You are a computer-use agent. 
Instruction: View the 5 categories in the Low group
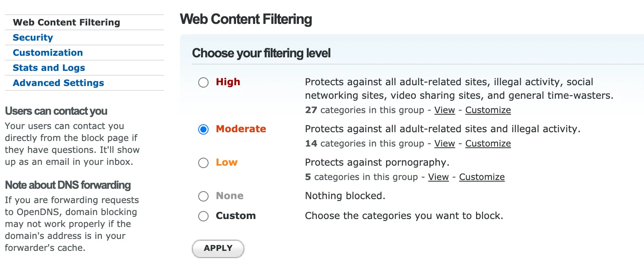438,177
